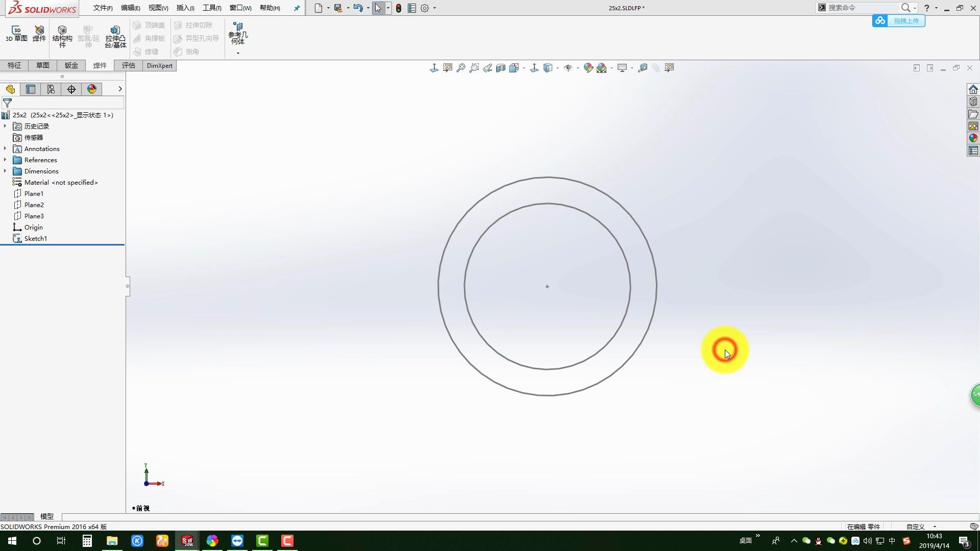This screenshot has width=980, height=551.
Task: Toggle Hide/Show Items eye icon
Action: (568, 68)
